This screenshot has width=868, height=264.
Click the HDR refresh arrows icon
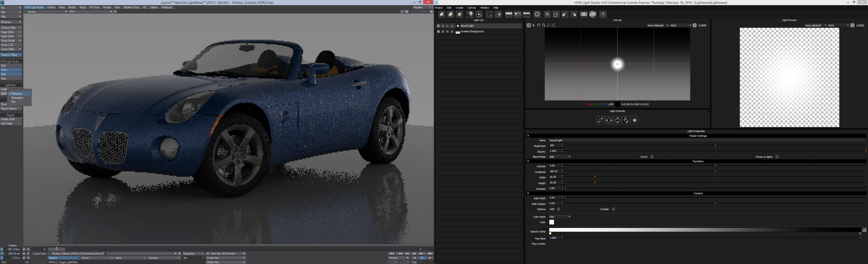pos(593,14)
